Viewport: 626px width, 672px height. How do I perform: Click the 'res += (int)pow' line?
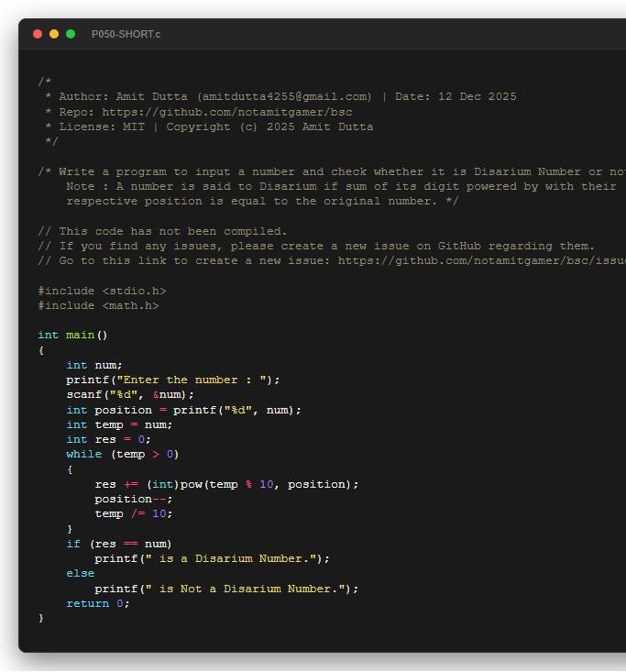[x=226, y=484]
